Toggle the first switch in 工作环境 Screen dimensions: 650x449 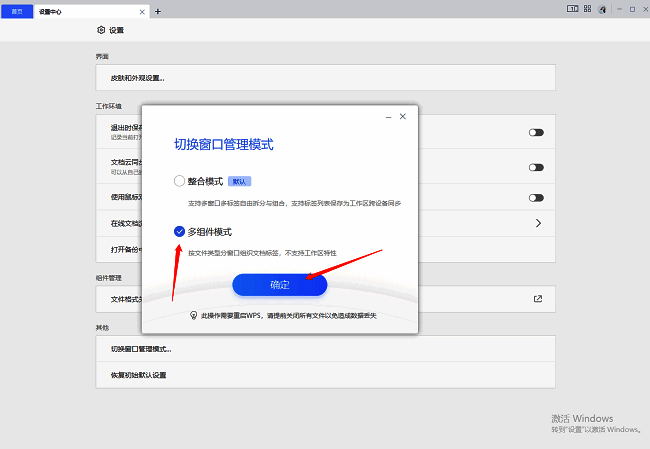(x=536, y=132)
